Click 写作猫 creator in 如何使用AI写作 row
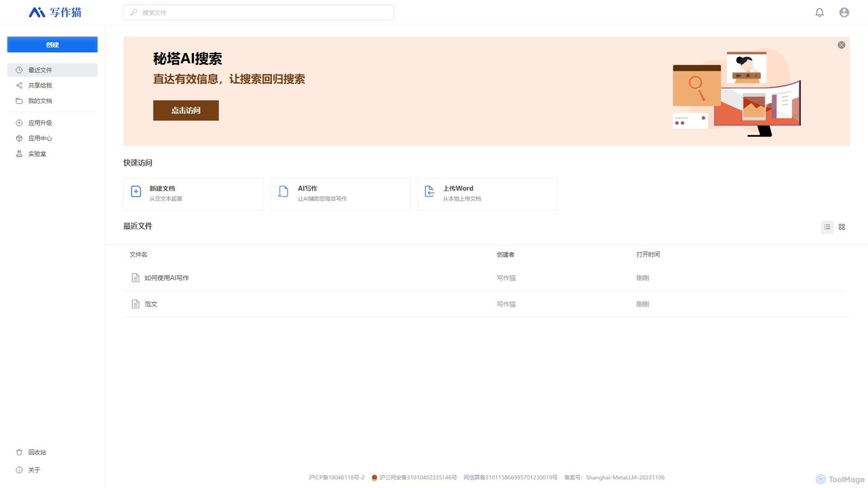Screen dimensions: 868x488 coord(506,278)
